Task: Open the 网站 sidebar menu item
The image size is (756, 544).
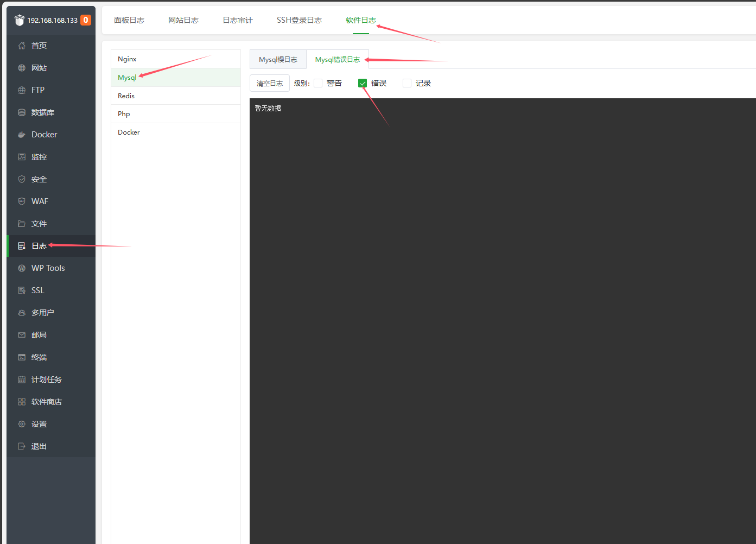Action: click(52, 68)
